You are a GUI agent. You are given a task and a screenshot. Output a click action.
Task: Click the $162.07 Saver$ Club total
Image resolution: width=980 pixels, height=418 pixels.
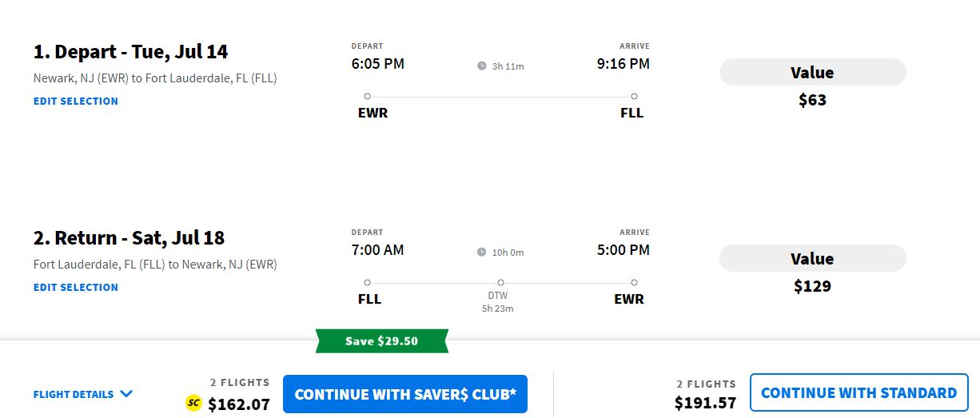[x=239, y=404]
